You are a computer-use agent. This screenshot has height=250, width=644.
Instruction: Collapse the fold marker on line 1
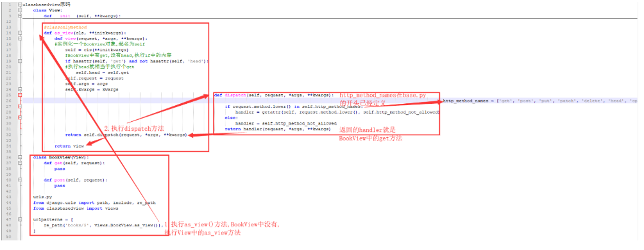pos(20,4)
